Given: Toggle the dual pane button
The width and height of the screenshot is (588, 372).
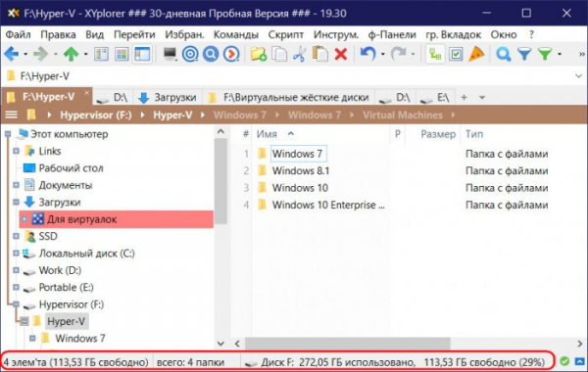Looking at the screenshot, I should [x=101, y=54].
